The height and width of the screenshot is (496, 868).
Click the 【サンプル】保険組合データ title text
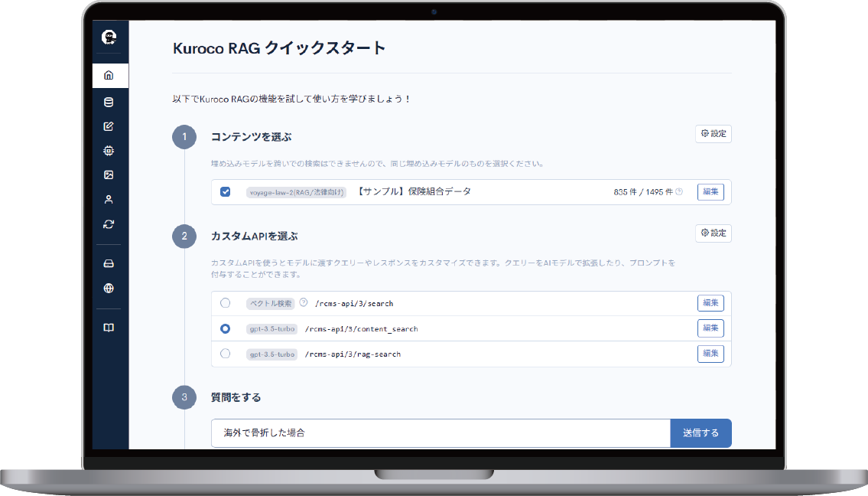(413, 192)
